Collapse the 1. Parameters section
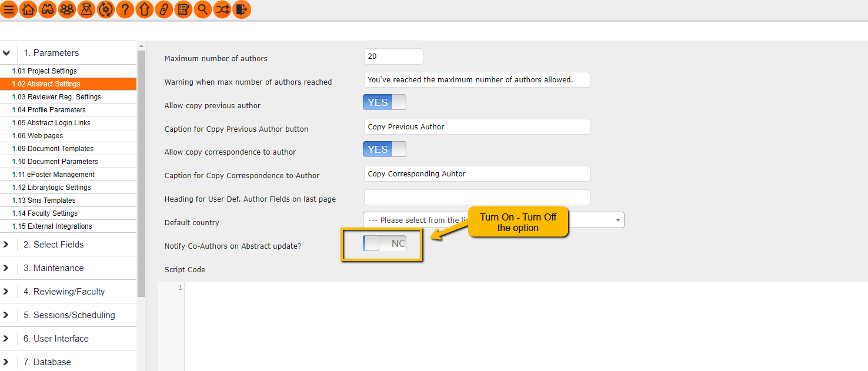868x371 pixels. click(x=7, y=53)
